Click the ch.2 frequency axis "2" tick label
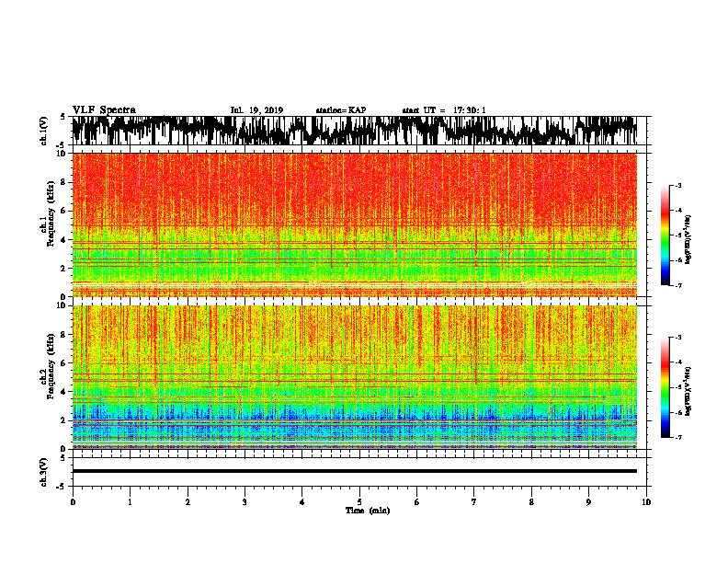The image size is (728, 563). point(64,419)
